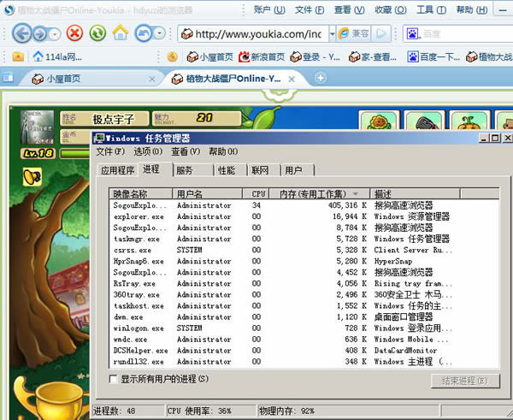Image resolution: width=513 pixels, height=420 pixels.
Task: Stop loading with the red X icon
Action: pyautogui.click(x=74, y=33)
